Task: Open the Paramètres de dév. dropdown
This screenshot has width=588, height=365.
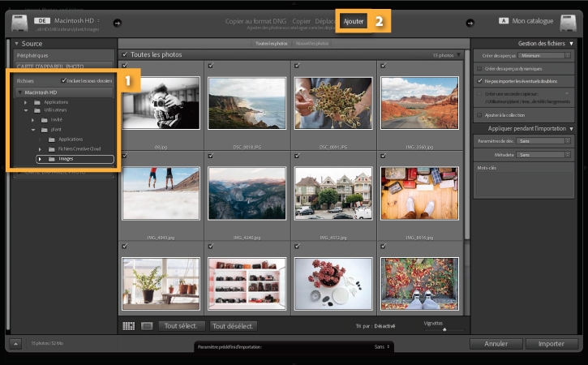Action: [543, 140]
